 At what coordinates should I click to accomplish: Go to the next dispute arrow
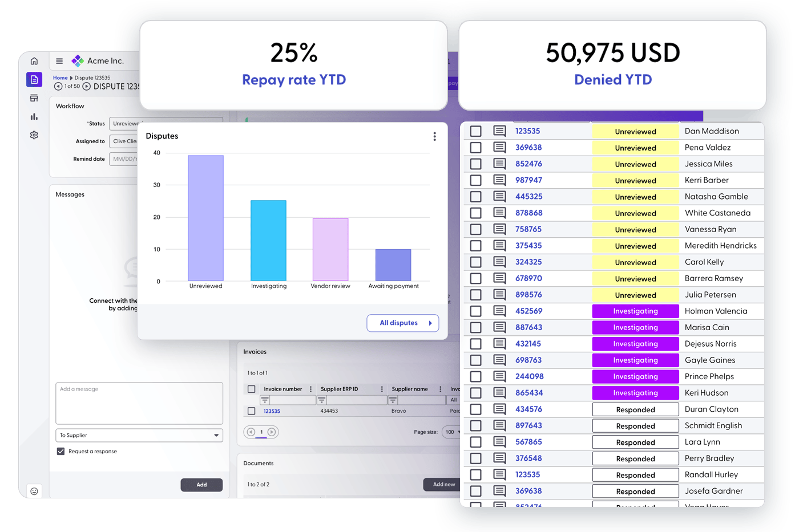87,87
